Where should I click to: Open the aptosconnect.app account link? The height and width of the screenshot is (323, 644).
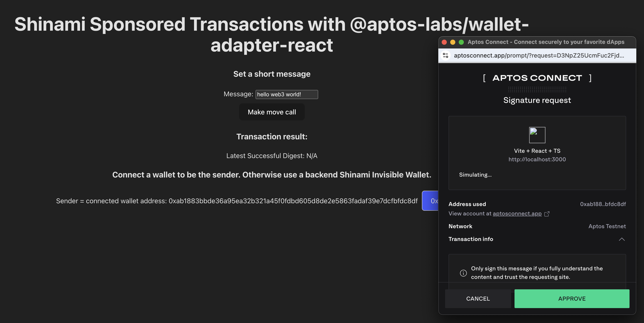[x=517, y=213]
